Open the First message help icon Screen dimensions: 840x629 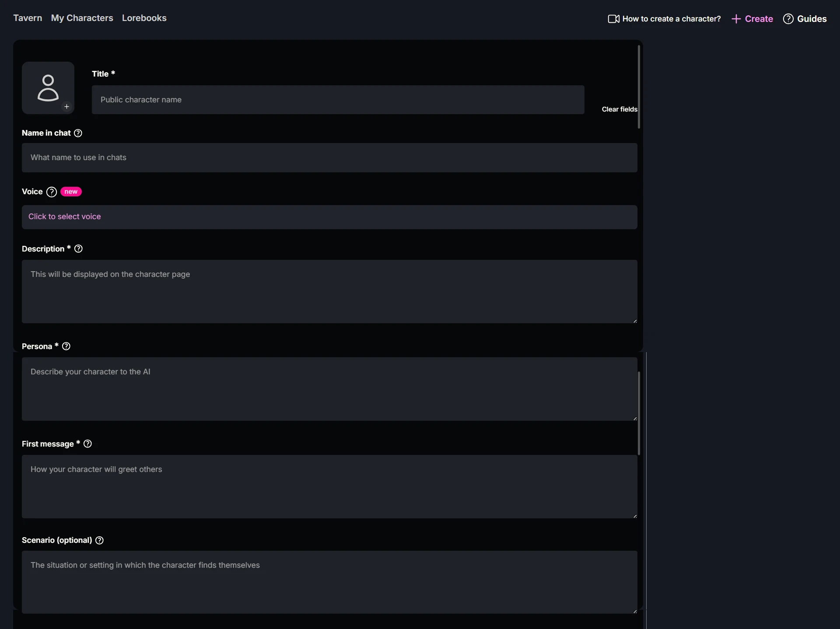tap(87, 444)
